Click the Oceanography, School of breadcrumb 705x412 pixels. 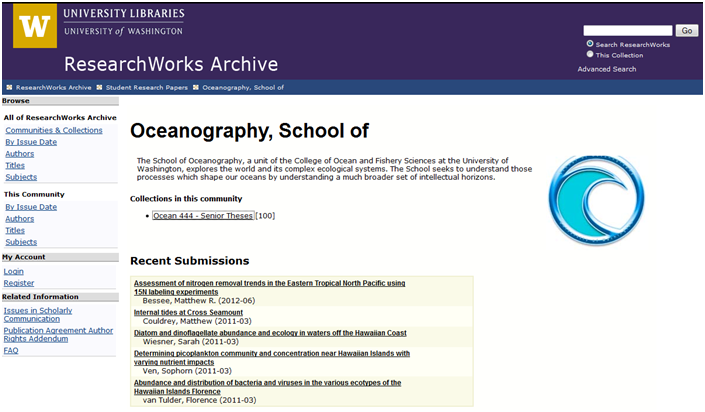point(243,87)
